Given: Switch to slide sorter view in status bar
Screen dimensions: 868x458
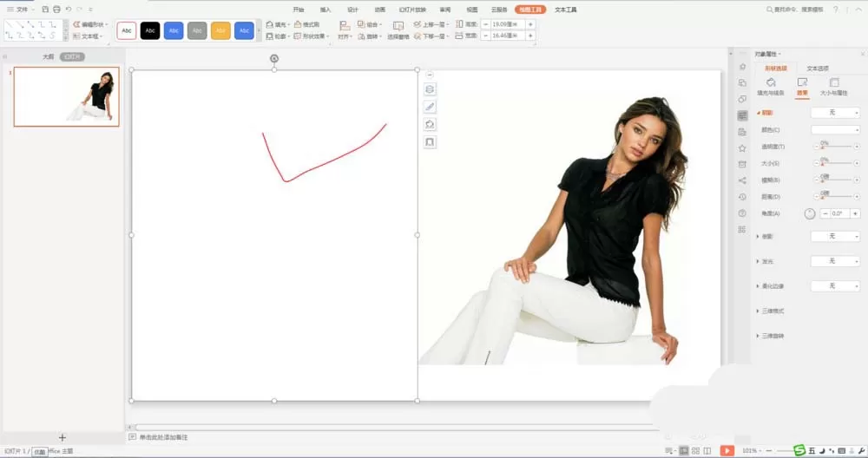Looking at the screenshot, I should (x=696, y=451).
